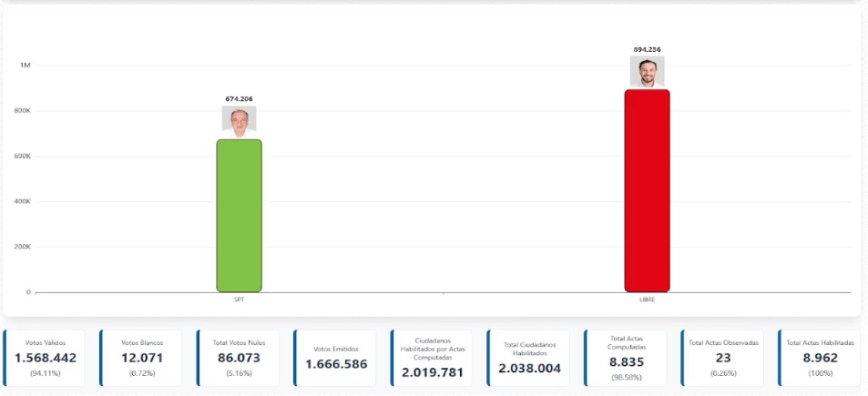Viewport: 868px width, 396px height.
Task: Select the Votos Emitidos card
Action: pos(337,358)
